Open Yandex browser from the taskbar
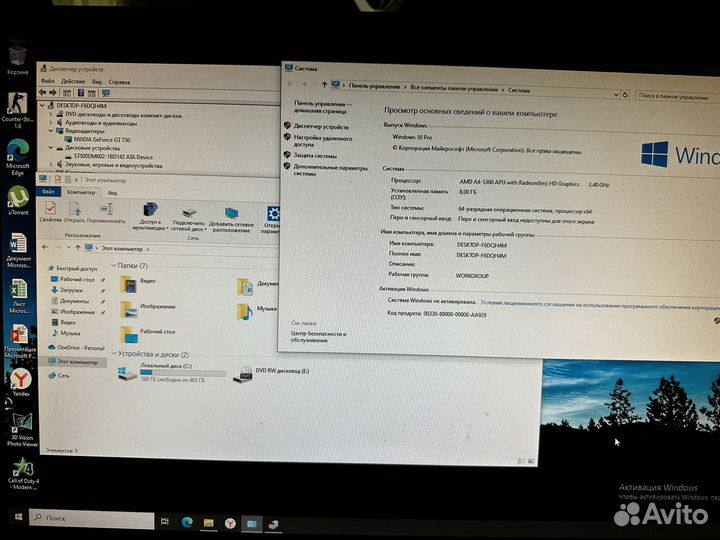Image resolution: width=720 pixels, height=540 pixels. (230, 523)
